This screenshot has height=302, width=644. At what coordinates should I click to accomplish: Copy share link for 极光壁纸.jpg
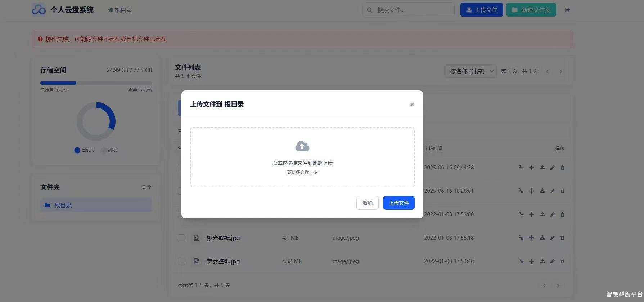pyautogui.click(x=521, y=238)
